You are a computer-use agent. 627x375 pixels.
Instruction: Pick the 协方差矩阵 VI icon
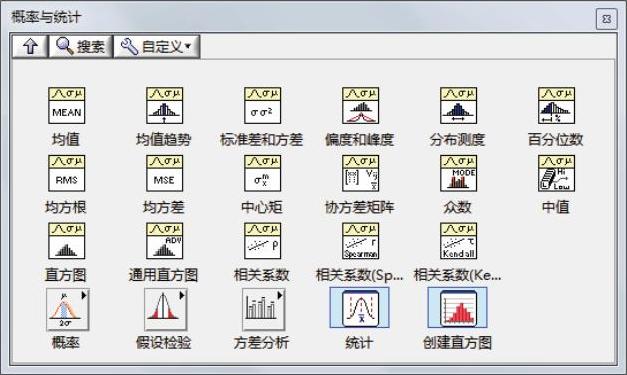tap(360, 173)
